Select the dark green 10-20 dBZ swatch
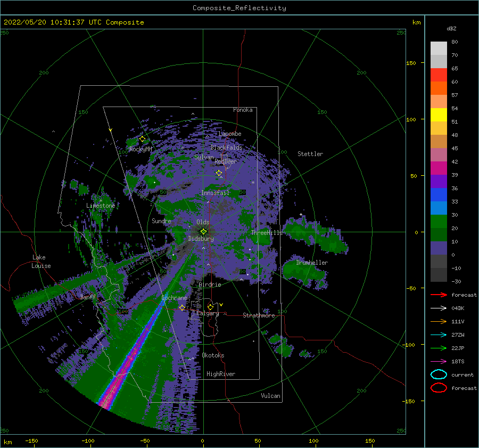479x448 pixels. click(x=439, y=234)
